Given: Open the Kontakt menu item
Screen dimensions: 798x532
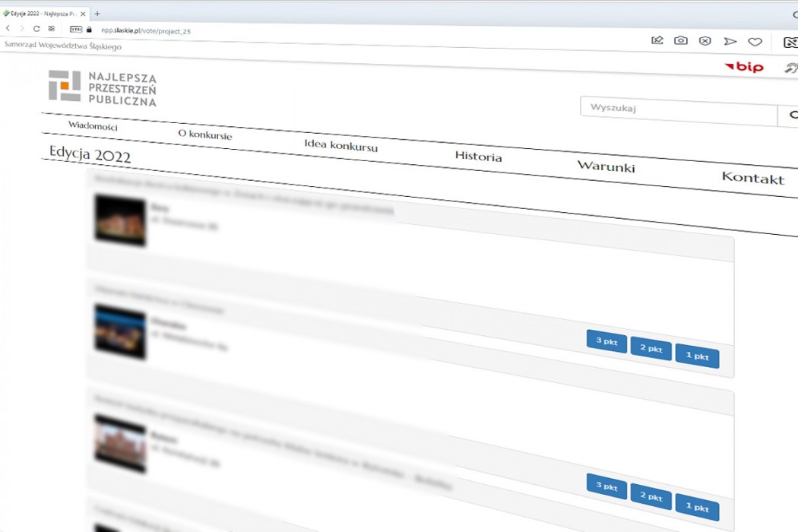Looking at the screenshot, I should click(753, 178).
